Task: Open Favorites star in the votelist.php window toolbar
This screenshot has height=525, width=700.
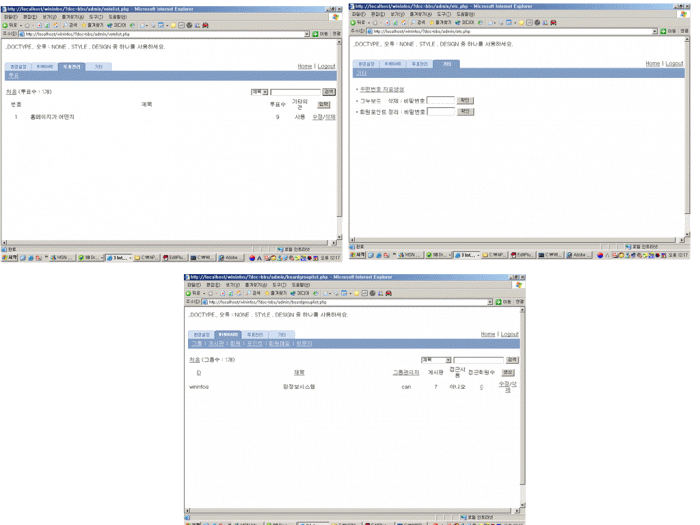Action: coord(92,25)
